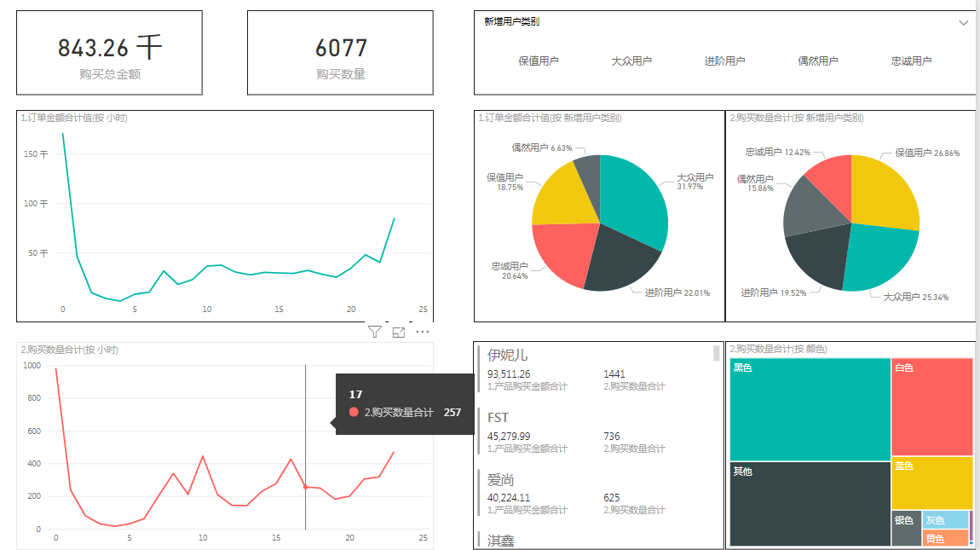The height and width of the screenshot is (550, 980).
Task: Click the 进阶用户 19.52% pie label
Action: pyautogui.click(x=774, y=292)
